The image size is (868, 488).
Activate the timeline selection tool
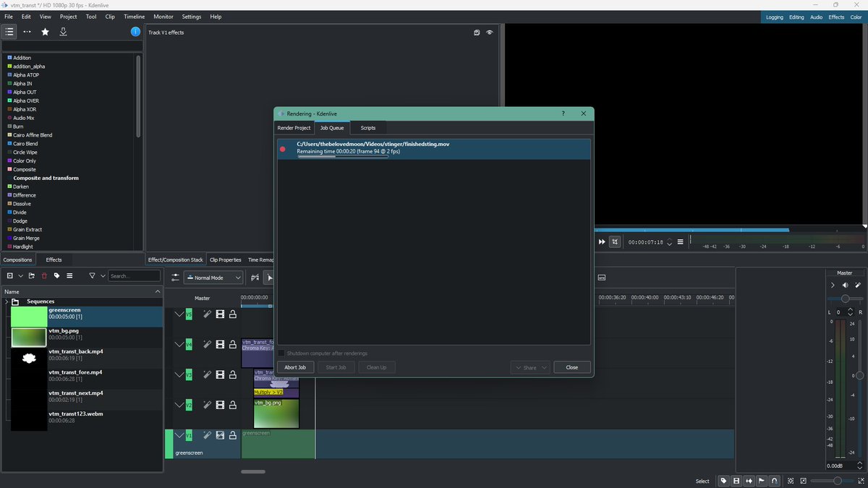tap(268, 278)
